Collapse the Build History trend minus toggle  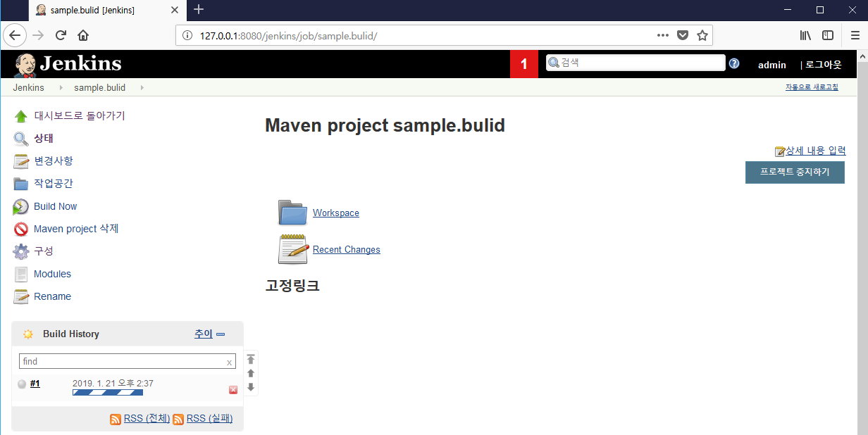(x=221, y=334)
